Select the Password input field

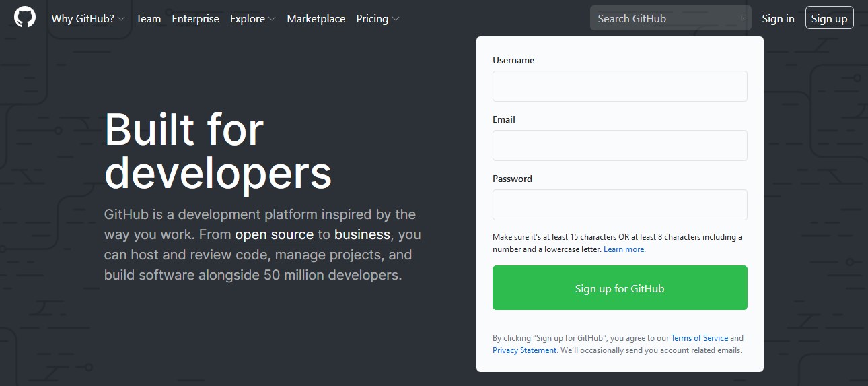[x=620, y=205]
